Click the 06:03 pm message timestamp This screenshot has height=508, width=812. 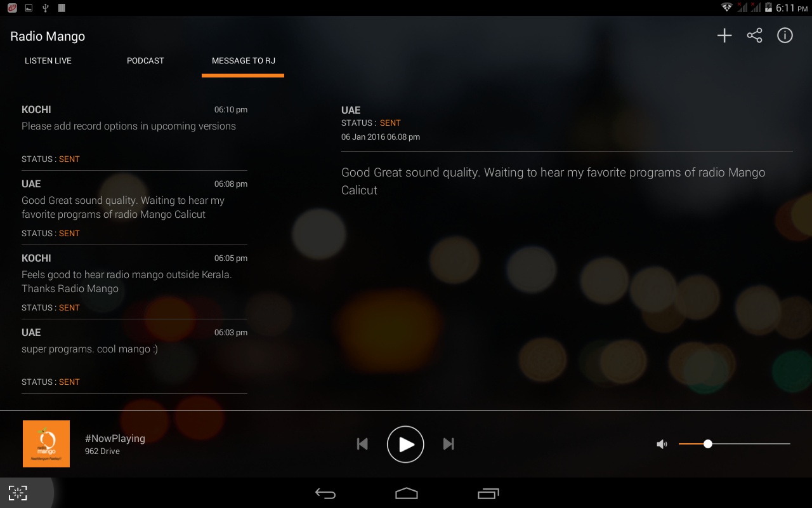[x=231, y=333]
